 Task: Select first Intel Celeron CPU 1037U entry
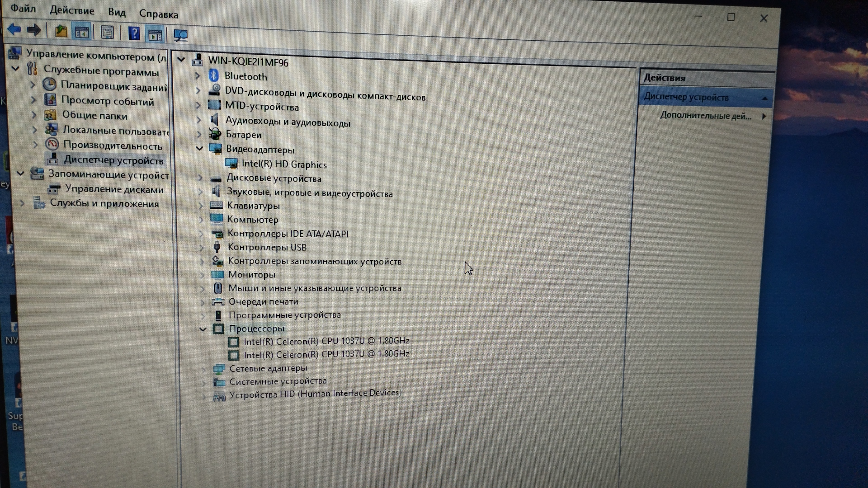[x=326, y=341]
